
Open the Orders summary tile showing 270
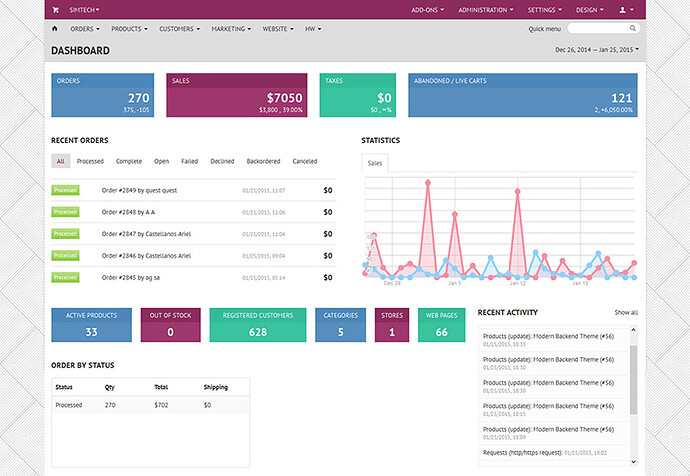(103, 95)
